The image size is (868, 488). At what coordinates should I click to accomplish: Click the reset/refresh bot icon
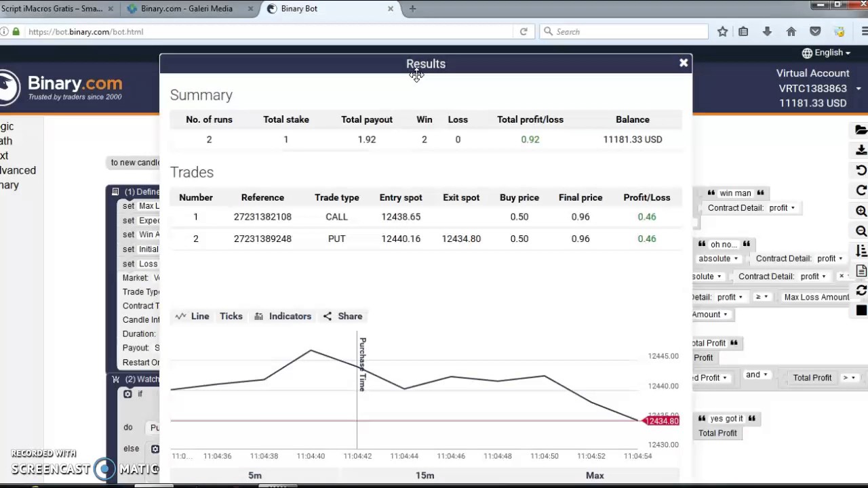[x=861, y=290]
